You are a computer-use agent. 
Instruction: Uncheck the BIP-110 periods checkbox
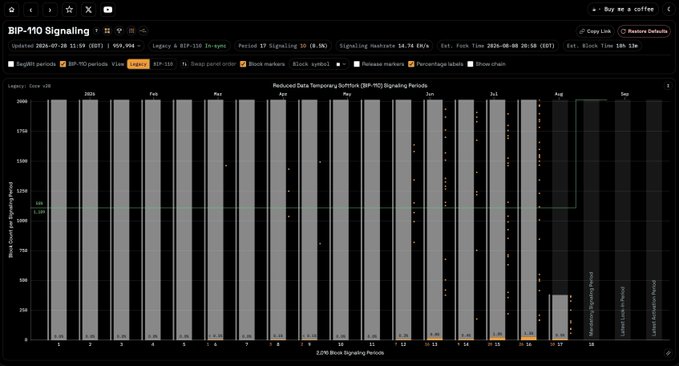63,64
